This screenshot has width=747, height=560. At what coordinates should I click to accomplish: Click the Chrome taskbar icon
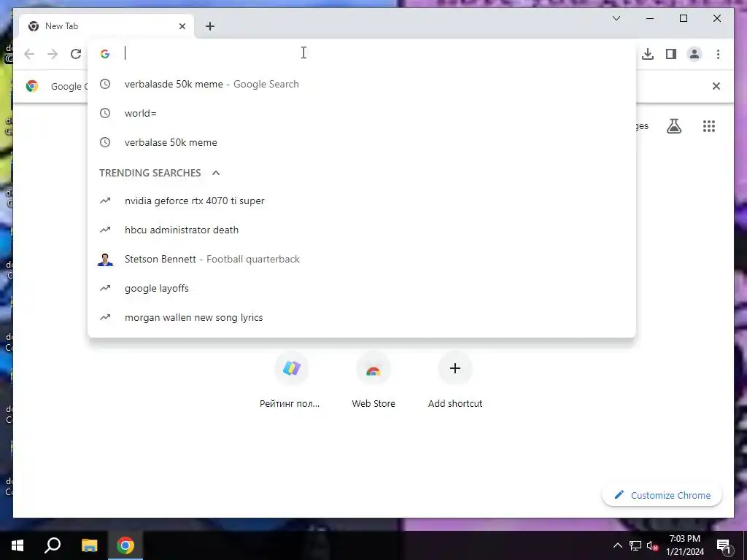pos(125,545)
